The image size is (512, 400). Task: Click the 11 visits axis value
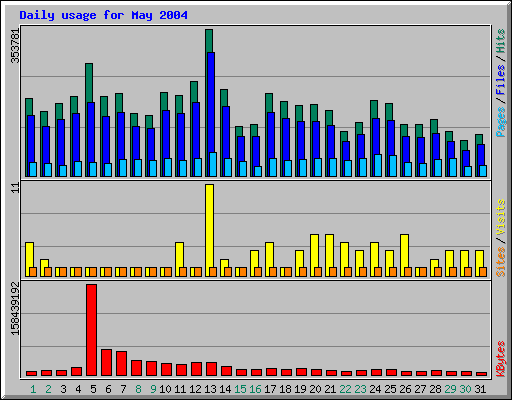point(15,188)
